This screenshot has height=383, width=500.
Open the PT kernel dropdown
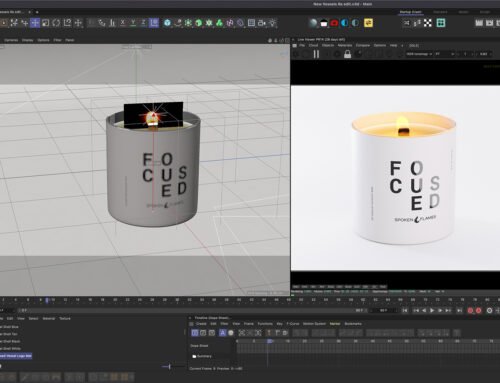[445, 54]
